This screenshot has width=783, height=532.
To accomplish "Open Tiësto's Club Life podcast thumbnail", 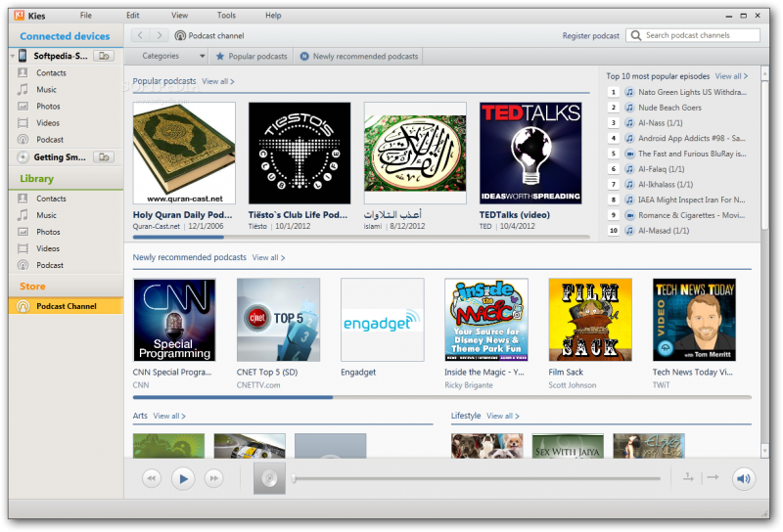I will [299, 154].
